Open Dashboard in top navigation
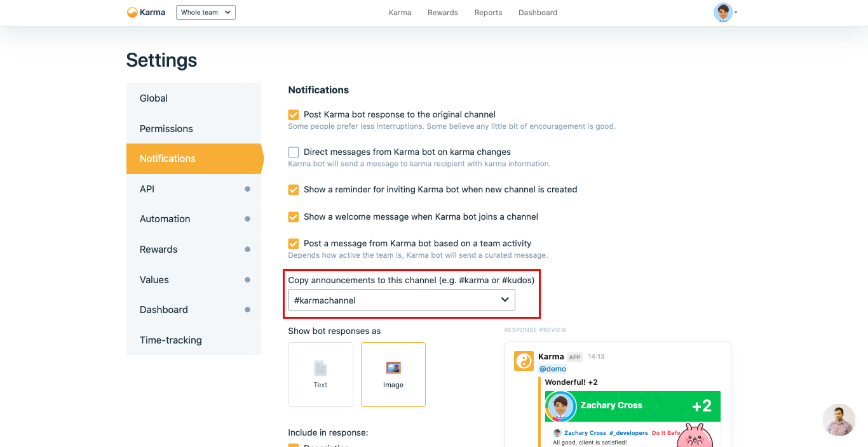 [538, 13]
